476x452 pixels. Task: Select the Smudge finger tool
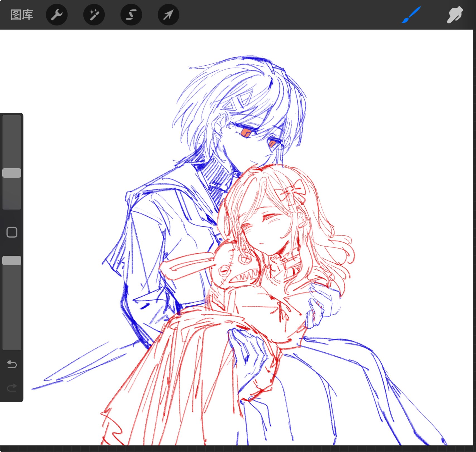click(455, 15)
